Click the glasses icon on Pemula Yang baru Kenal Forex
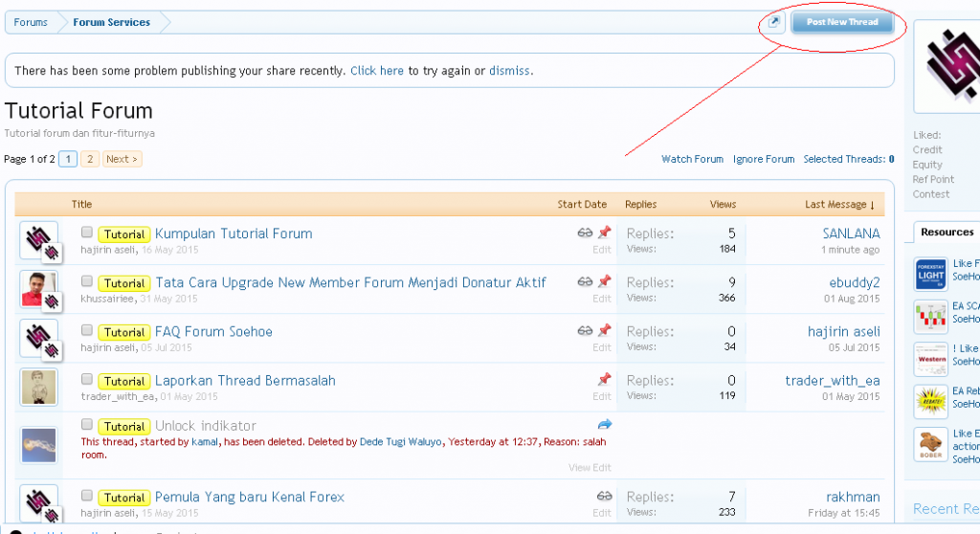The width and height of the screenshot is (980, 534). coord(604,496)
